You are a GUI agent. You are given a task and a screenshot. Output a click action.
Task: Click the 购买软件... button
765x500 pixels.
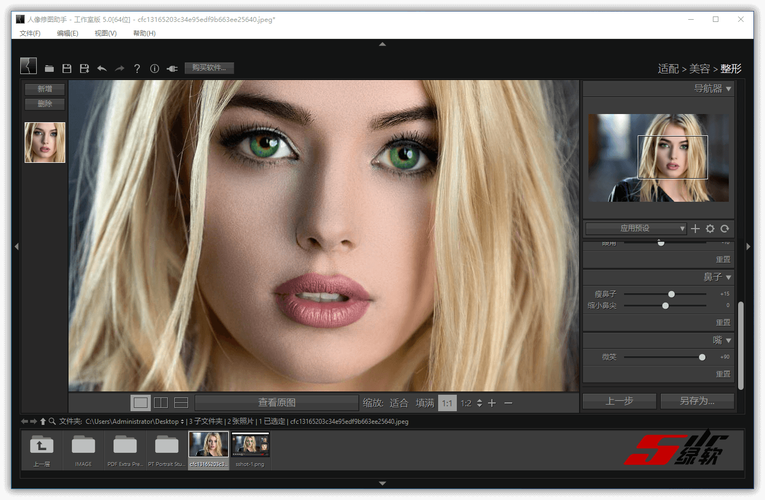pos(209,68)
